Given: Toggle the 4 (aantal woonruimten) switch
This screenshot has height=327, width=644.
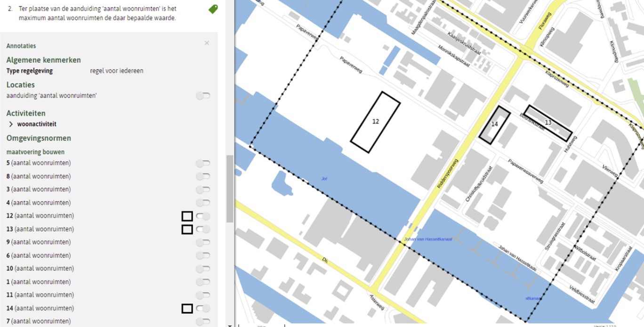Looking at the screenshot, I should 203,203.
